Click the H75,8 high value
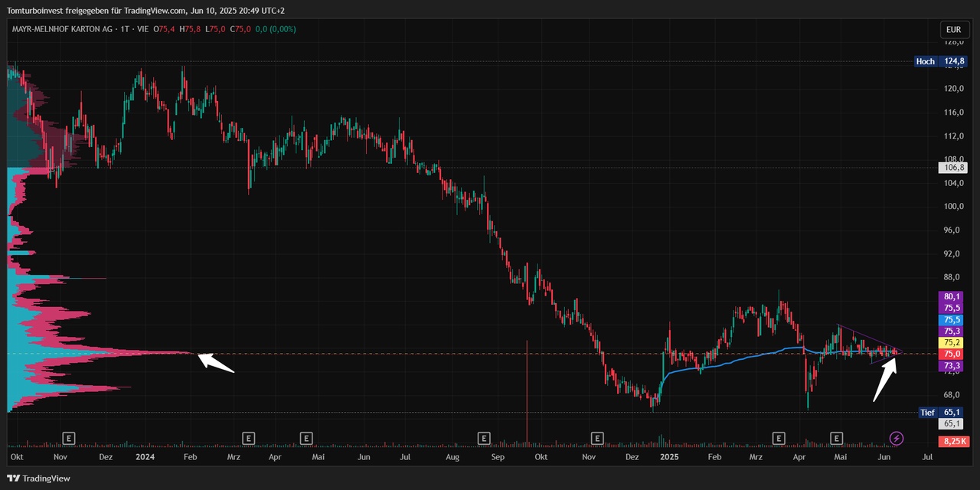Viewport: 980px width, 490px height. click(190, 29)
